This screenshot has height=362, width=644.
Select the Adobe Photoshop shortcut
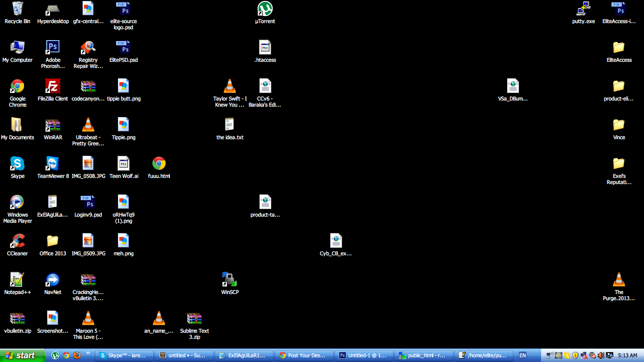(x=53, y=48)
